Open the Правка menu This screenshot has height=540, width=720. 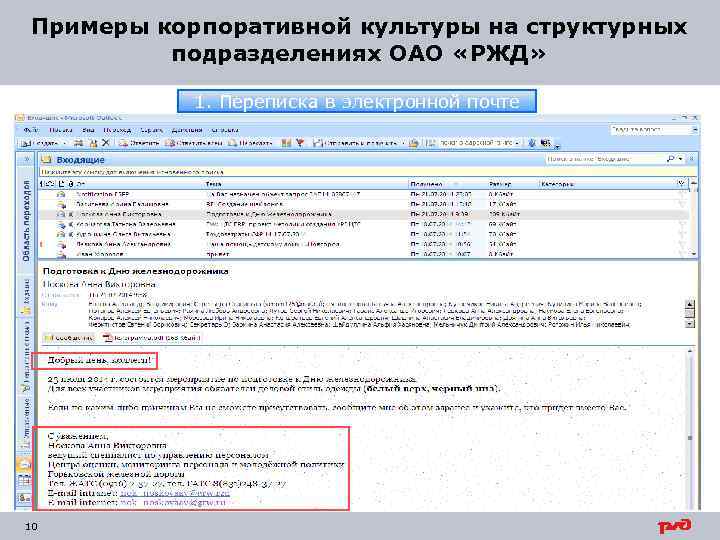coord(61,130)
